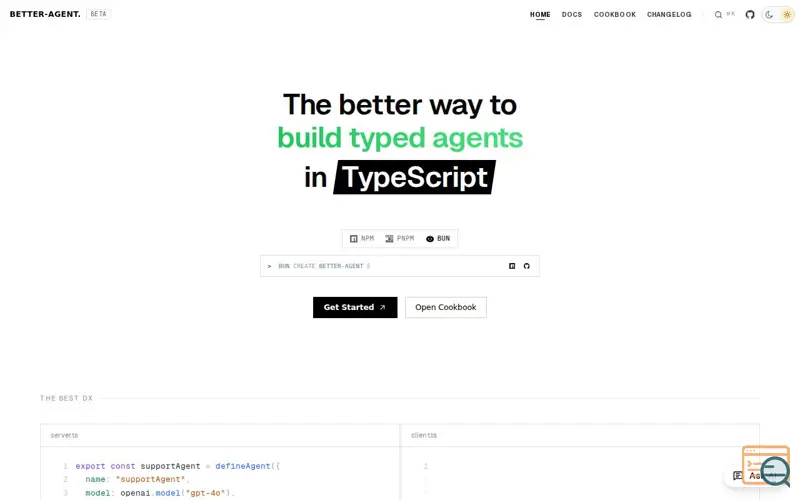Click the Get Started button
This screenshot has width=800, height=500.
[x=355, y=307]
